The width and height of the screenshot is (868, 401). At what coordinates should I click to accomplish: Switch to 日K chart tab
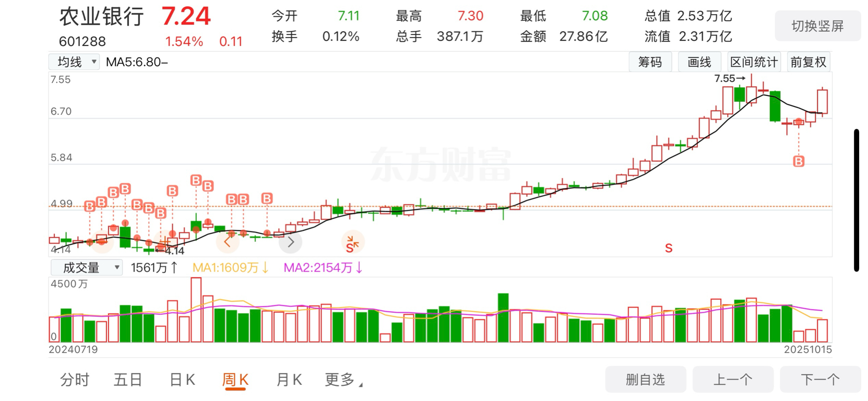click(182, 380)
